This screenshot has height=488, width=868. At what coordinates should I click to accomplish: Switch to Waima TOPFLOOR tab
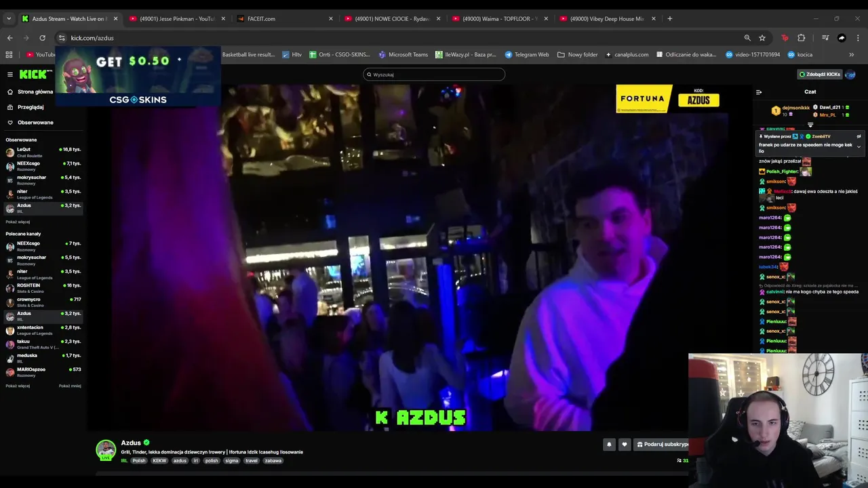(x=500, y=19)
